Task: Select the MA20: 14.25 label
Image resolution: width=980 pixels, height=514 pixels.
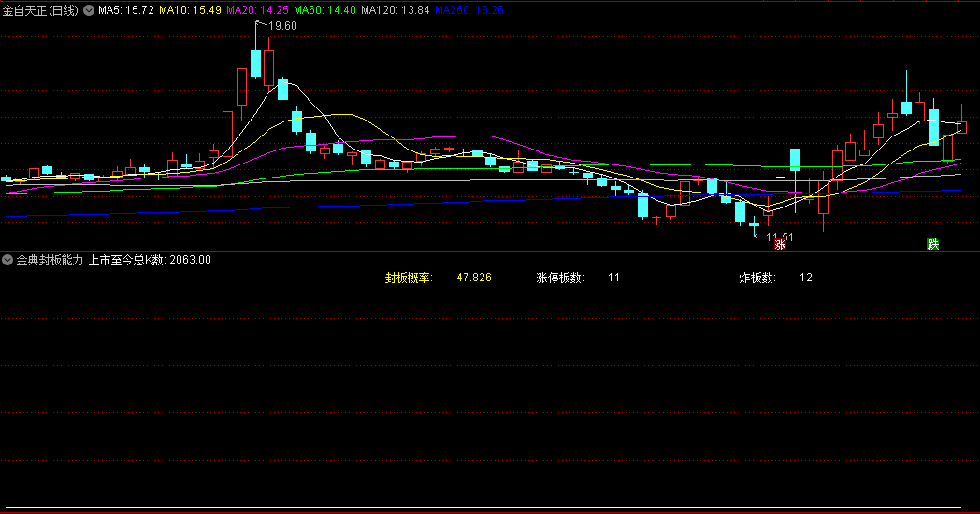Action: (257, 10)
